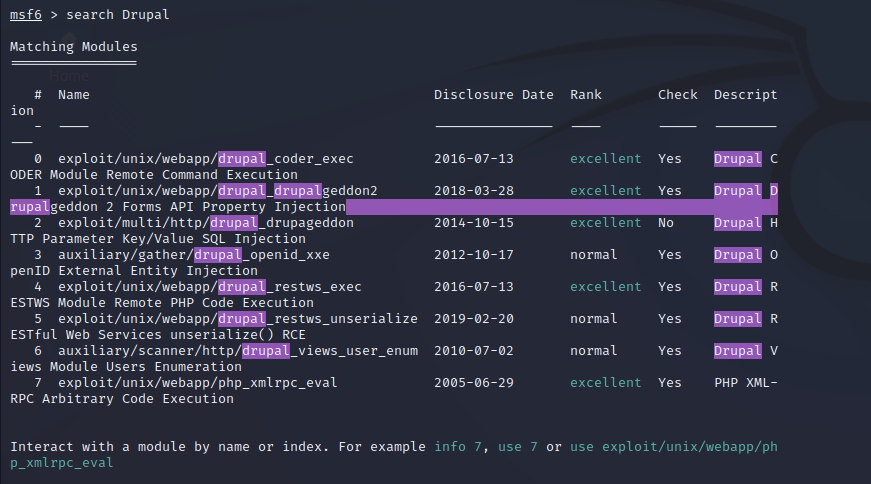Click 'excellent' rank of drupal_coder_exec row
The image size is (871, 484).
tap(605, 159)
